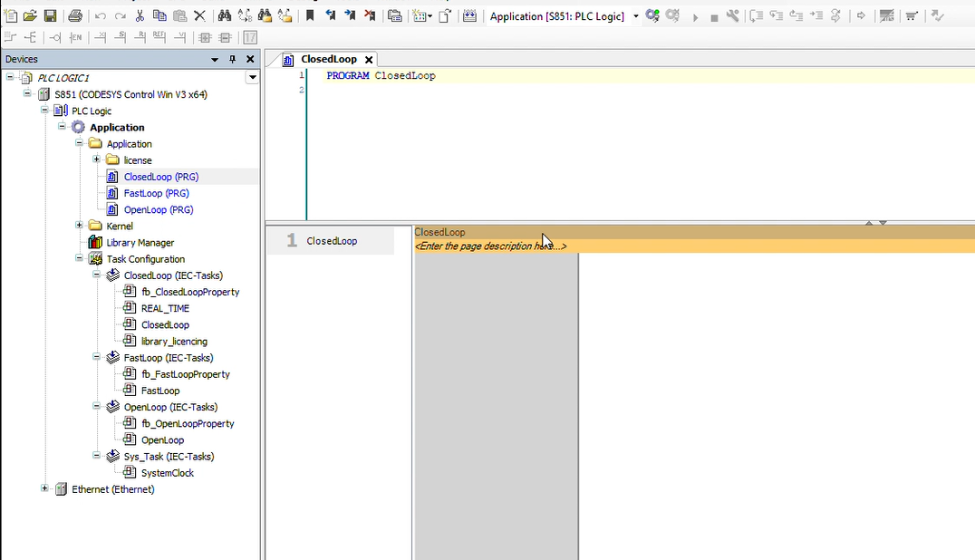Viewport: 975px width, 560px height.
Task: Clear all bookmarks with red X bookmark icon
Action: [370, 16]
